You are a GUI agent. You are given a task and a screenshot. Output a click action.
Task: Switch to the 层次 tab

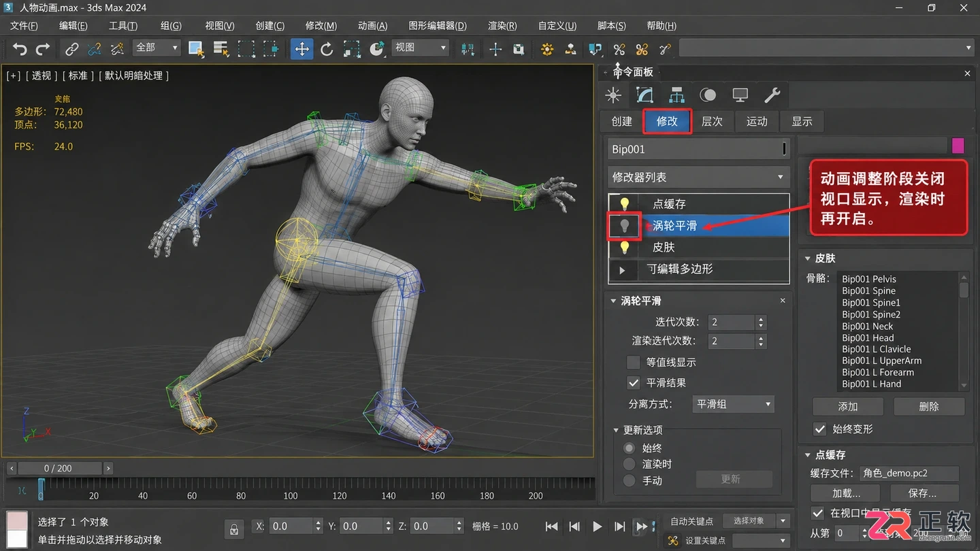(x=712, y=121)
